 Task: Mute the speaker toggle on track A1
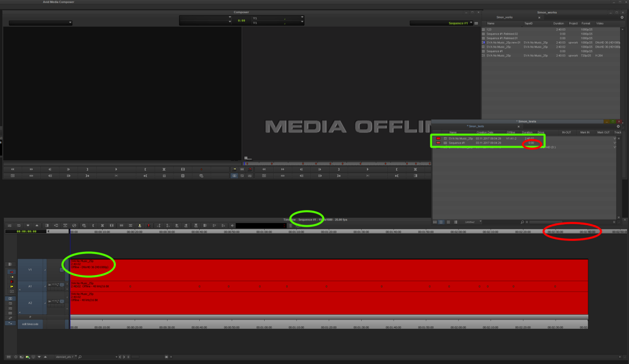(x=50, y=284)
